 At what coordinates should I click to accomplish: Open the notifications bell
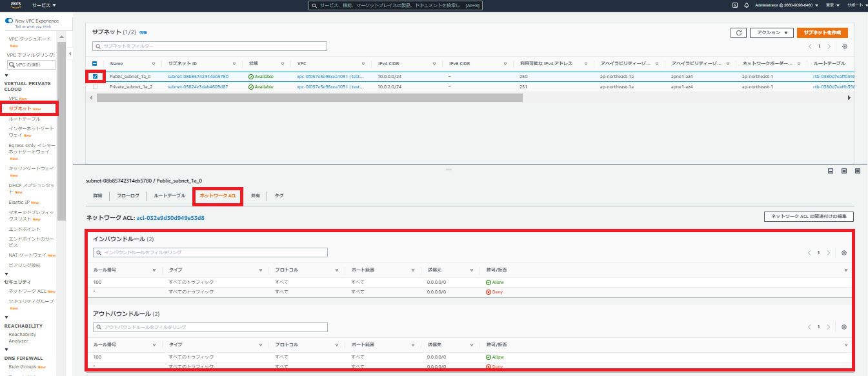click(x=747, y=5)
